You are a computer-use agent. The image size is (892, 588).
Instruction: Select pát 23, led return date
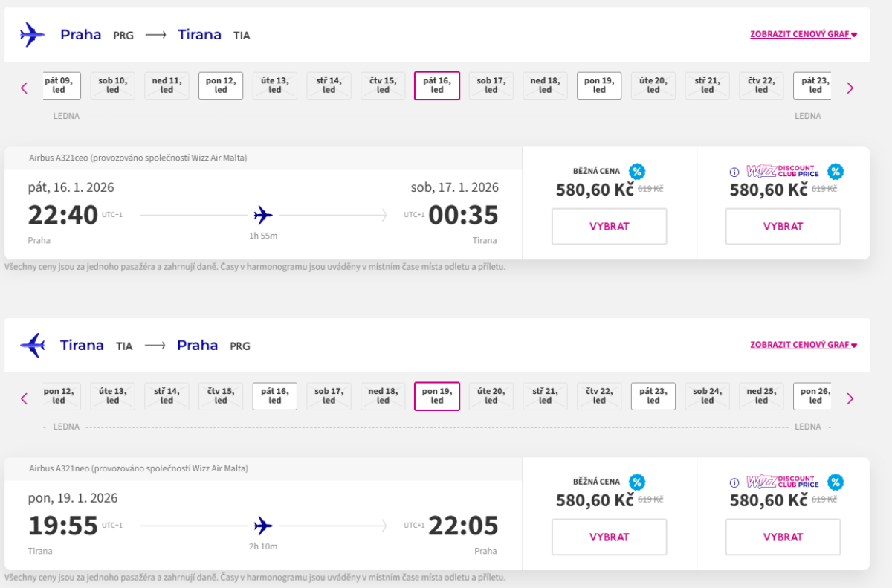coord(653,396)
